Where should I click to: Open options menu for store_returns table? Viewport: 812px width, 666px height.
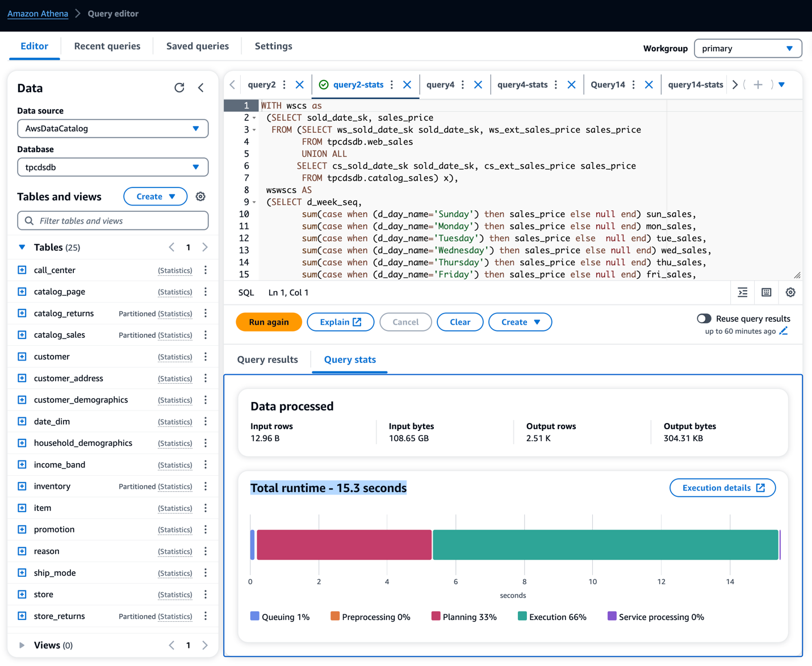(206, 616)
